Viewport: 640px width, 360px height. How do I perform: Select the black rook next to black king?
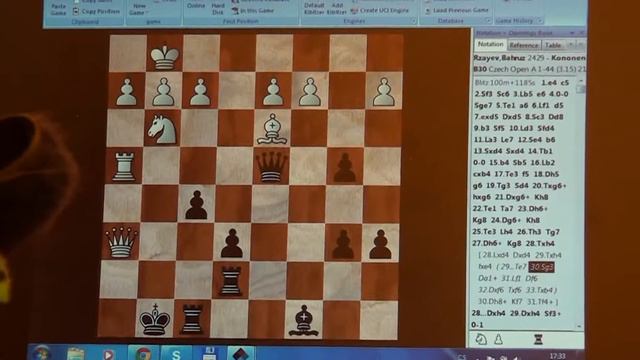[x=192, y=319]
